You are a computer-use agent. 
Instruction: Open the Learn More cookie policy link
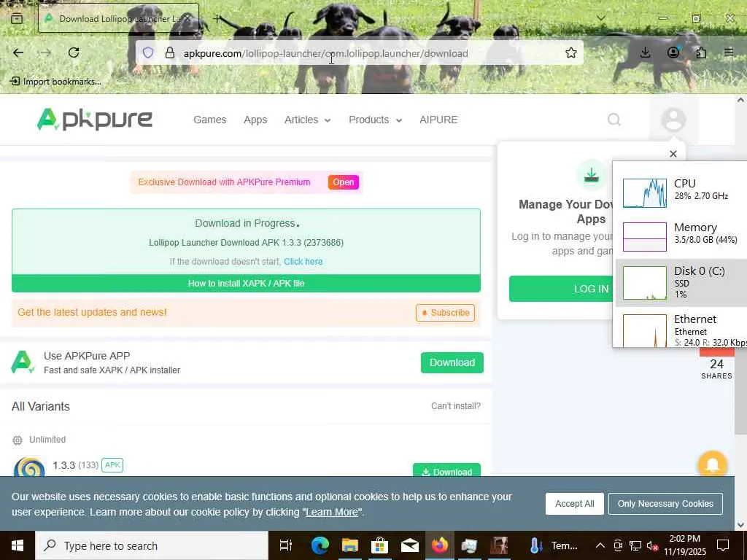(332, 513)
